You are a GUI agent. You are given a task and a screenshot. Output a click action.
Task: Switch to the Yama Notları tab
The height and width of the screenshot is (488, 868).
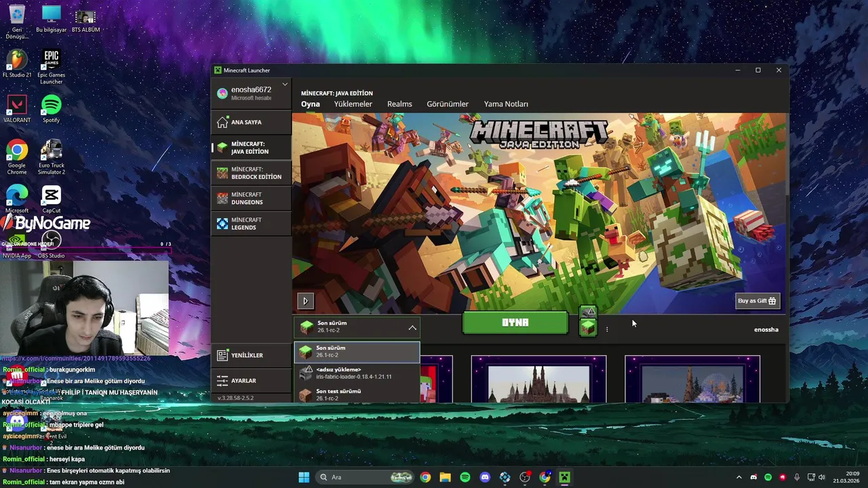pos(506,104)
